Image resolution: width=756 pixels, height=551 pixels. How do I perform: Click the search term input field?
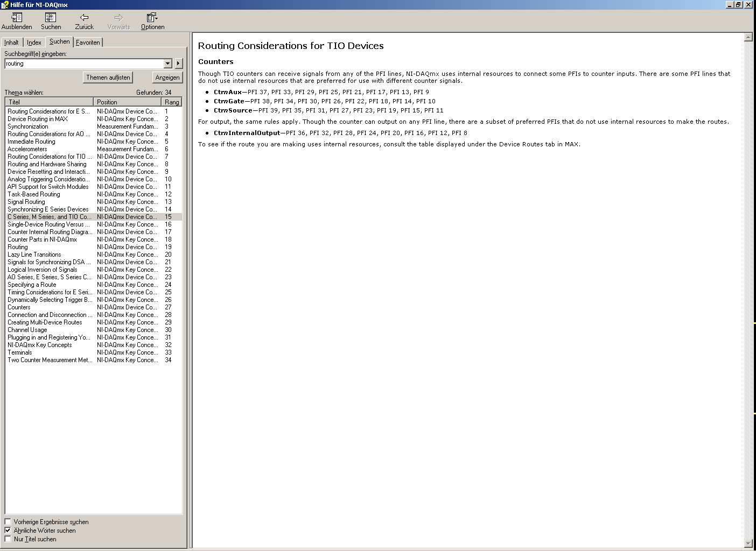83,63
